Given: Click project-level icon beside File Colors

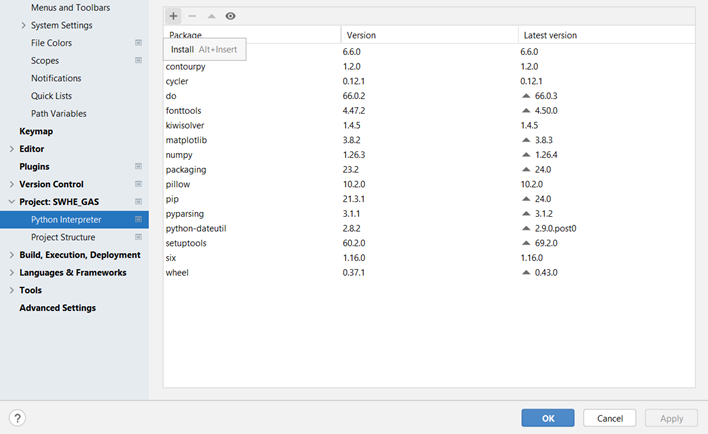Looking at the screenshot, I should 139,43.
